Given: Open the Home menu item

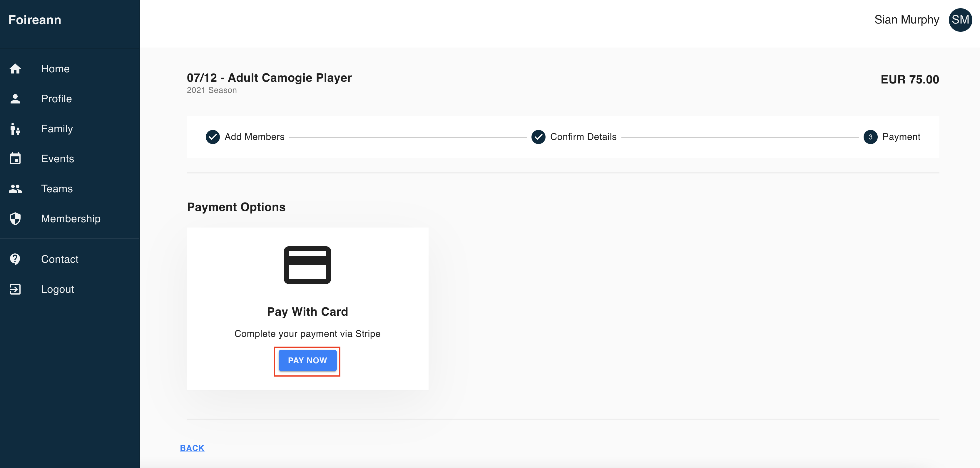Looking at the screenshot, I should [70, 69].
